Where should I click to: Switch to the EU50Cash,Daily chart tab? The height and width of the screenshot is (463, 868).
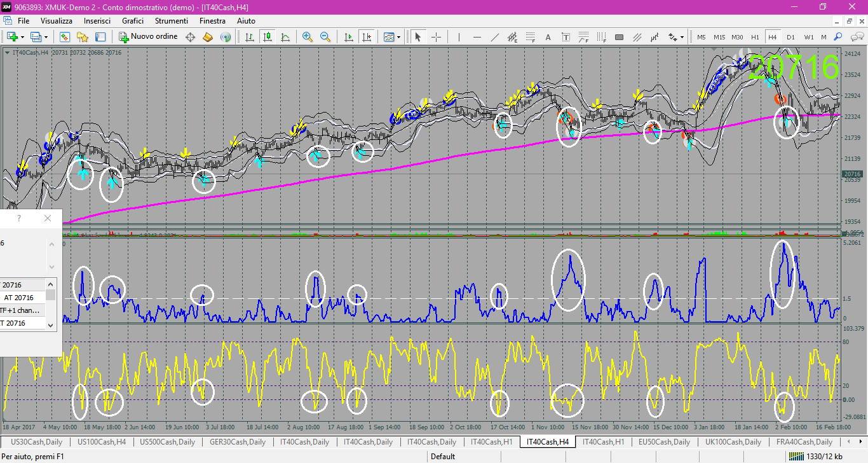(x=663, y=441)
